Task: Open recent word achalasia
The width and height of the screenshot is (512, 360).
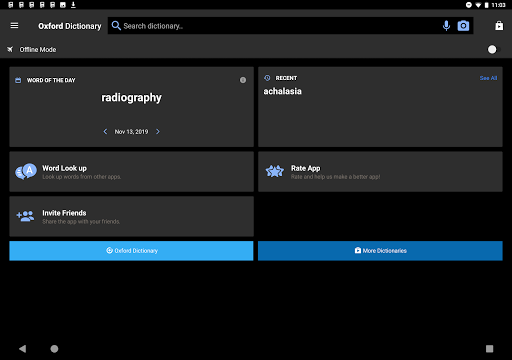Action: (283, 91)
